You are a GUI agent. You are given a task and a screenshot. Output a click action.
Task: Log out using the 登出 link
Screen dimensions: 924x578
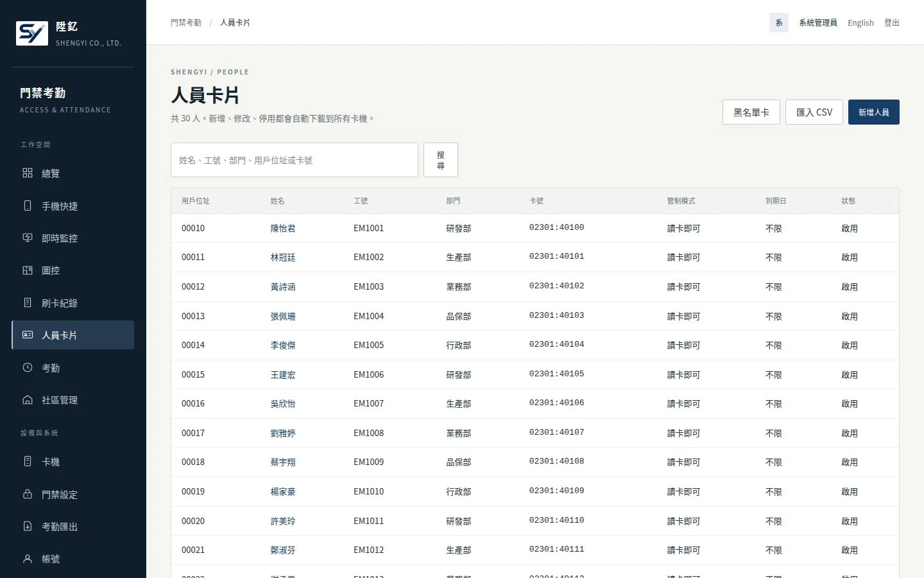[892, 22]
